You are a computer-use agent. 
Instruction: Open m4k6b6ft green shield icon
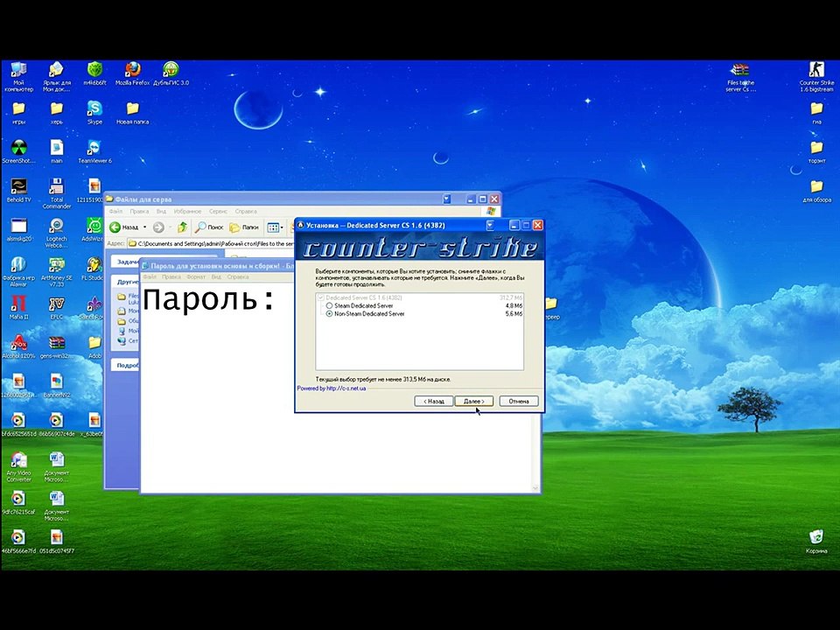click(x=94, y=73)
